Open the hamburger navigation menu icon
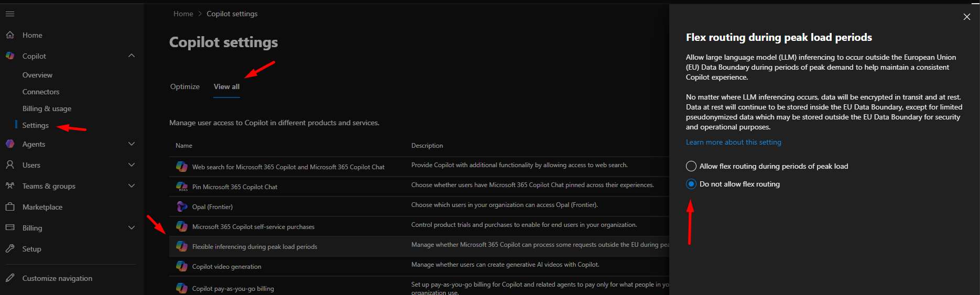Image resolution: width=980 pixels, height=295 pixels. (x=10, y=14)
